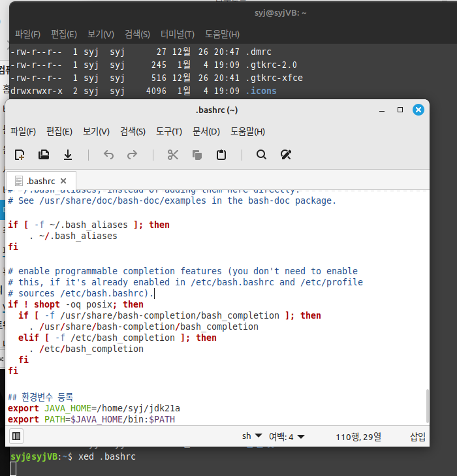Cut the selected text
The image size is (457, 476).
[x=172, y=155]
